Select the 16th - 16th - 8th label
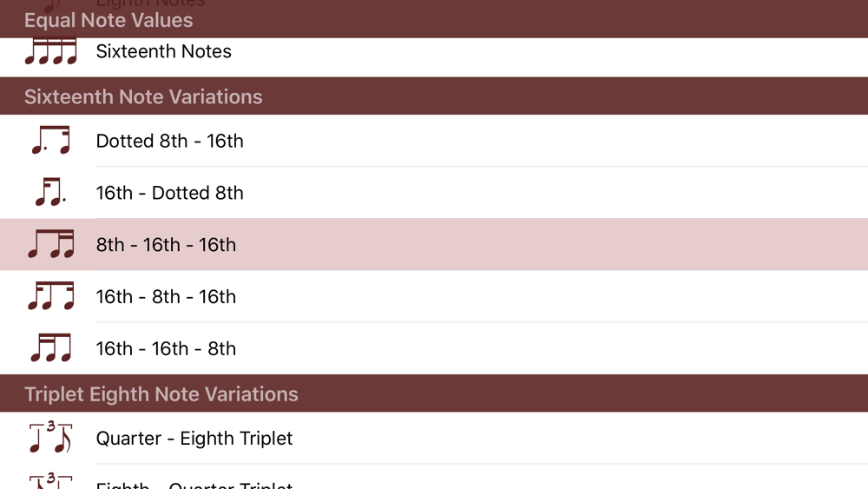This screenshot has height=489, width=868. pos(166,348)
